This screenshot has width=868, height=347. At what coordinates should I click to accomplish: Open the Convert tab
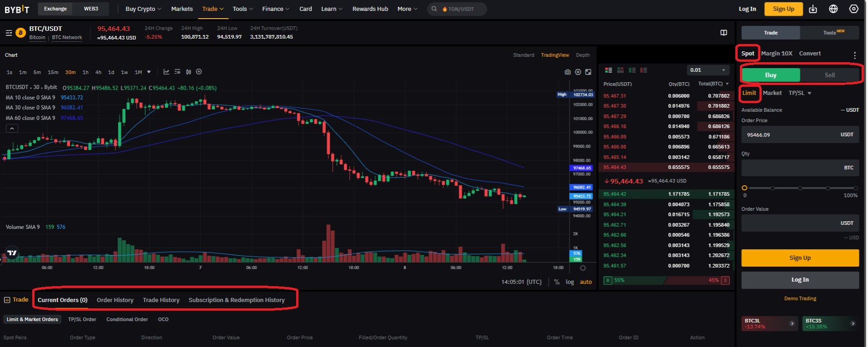click(x=810, y=53)
